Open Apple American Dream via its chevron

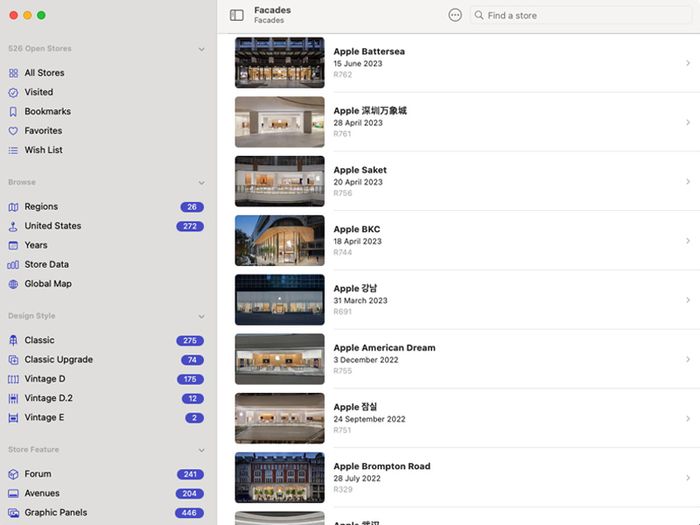tap(688, 359)
